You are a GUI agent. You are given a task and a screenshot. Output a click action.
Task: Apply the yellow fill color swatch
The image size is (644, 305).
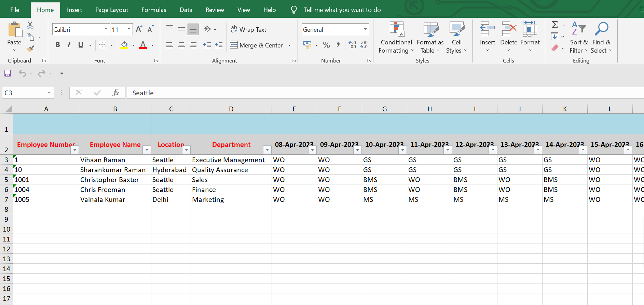click(x=124, y=45)
